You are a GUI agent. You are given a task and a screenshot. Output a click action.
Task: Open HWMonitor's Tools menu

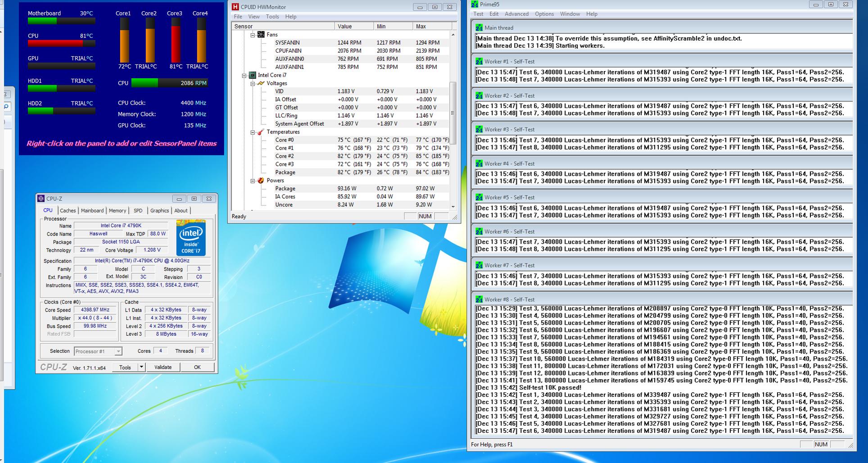272,17
